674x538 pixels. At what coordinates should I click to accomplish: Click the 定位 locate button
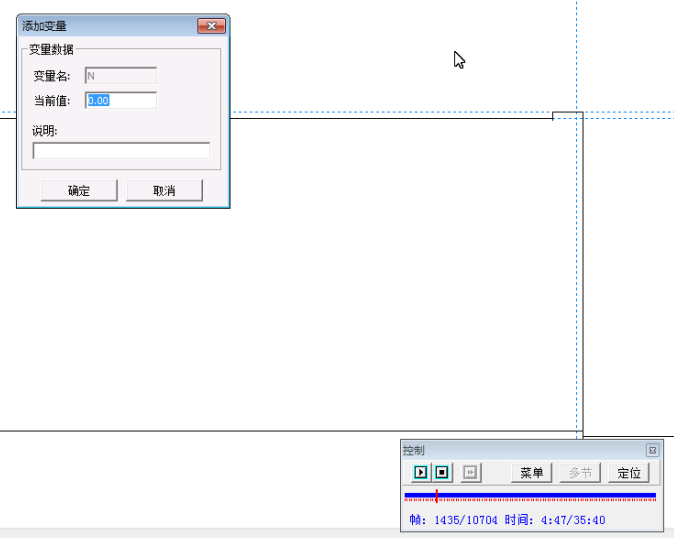[x=629, y=473]
